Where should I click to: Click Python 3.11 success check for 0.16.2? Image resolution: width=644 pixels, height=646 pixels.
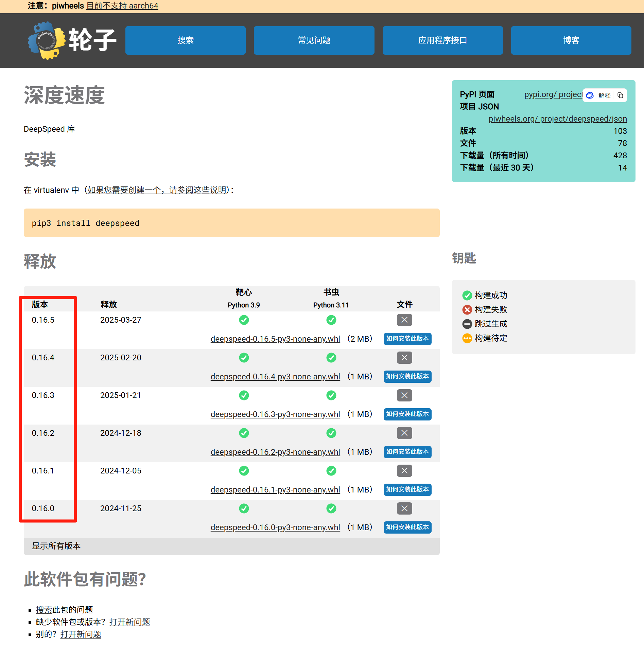coord(331,433)
